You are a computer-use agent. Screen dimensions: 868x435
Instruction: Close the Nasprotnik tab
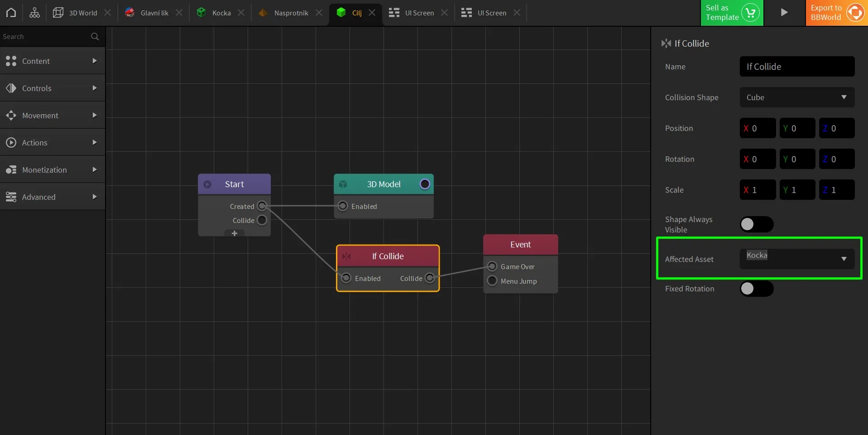click(319, 13)
